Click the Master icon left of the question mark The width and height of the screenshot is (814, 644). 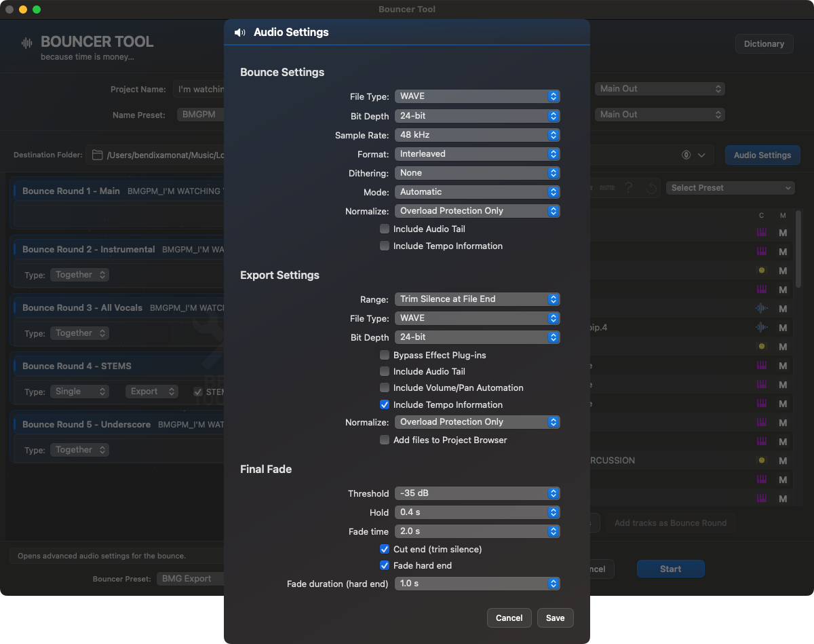pos(607,188)
